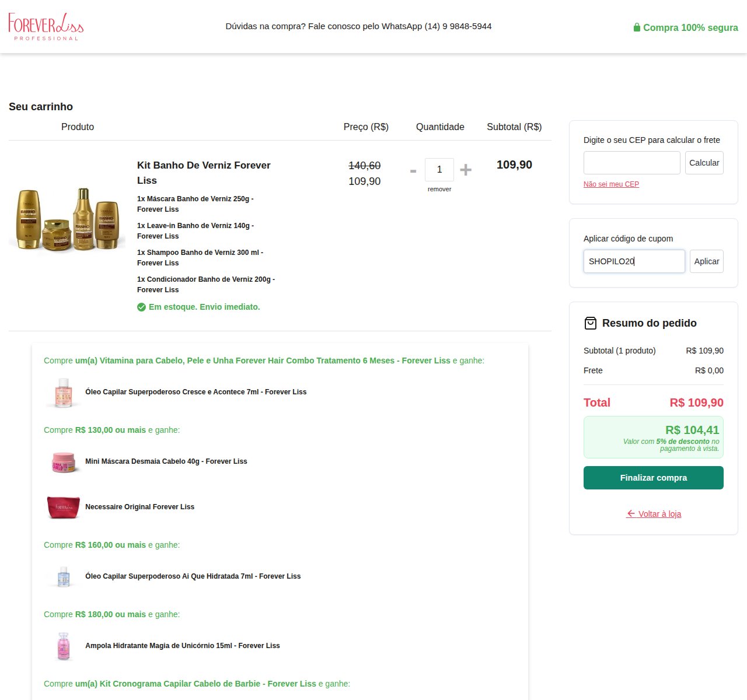This screenshot has height=700, width=747.
Task: Click the green padlock security icon
Action: pos(637,27)
